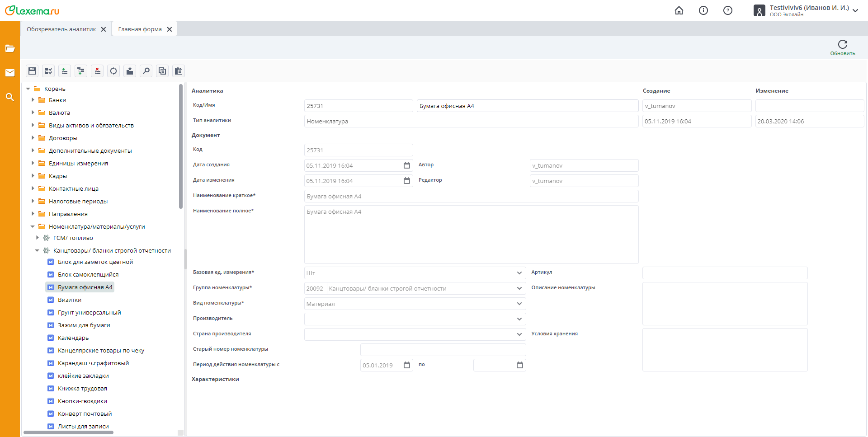The width and height of the screenshot is (868, 437).
Task: Click the circular arrows refresh toolbar icon
Action: (x=113, y=71)
